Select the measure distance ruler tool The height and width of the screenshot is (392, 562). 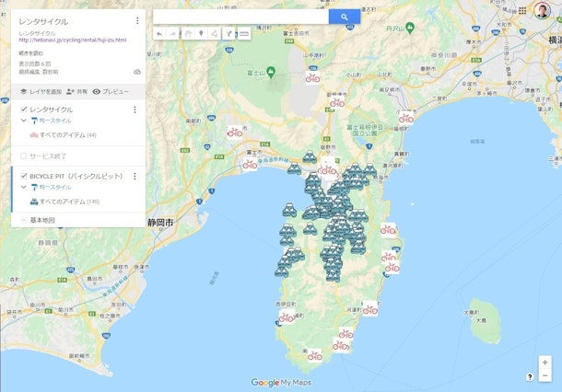click(243, 34)
